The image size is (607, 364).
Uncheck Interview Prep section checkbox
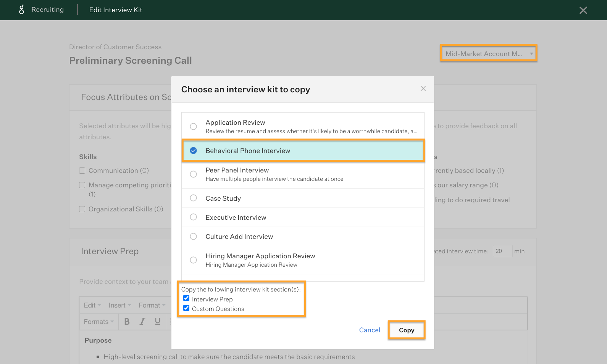pyautogui.click(x=186, y=298)
